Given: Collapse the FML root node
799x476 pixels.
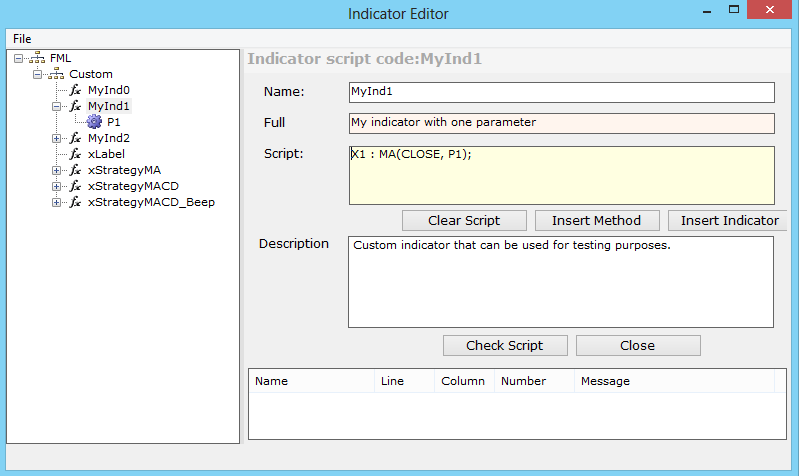Looking at the screenshot, I should [x=18, y=58].
